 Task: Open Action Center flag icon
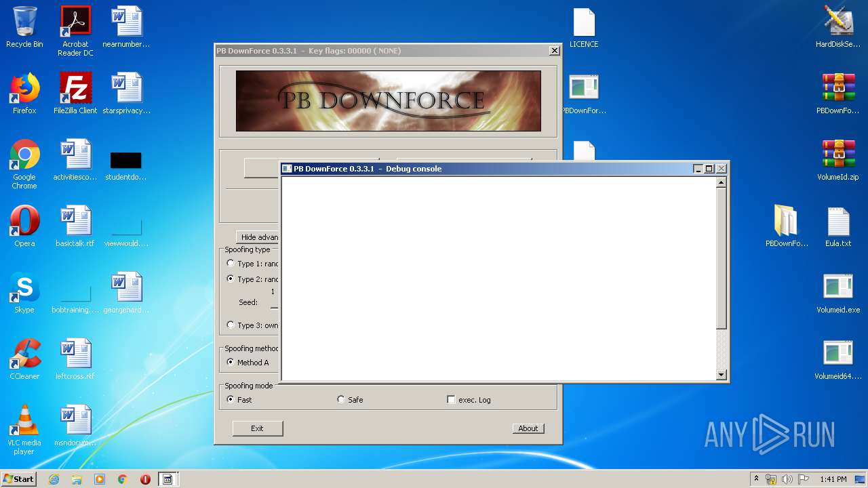(802, 479)
